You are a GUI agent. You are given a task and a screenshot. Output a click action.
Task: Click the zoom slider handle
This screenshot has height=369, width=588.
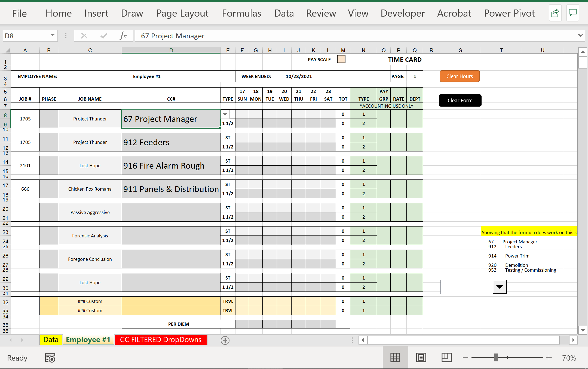pos(496,358)
